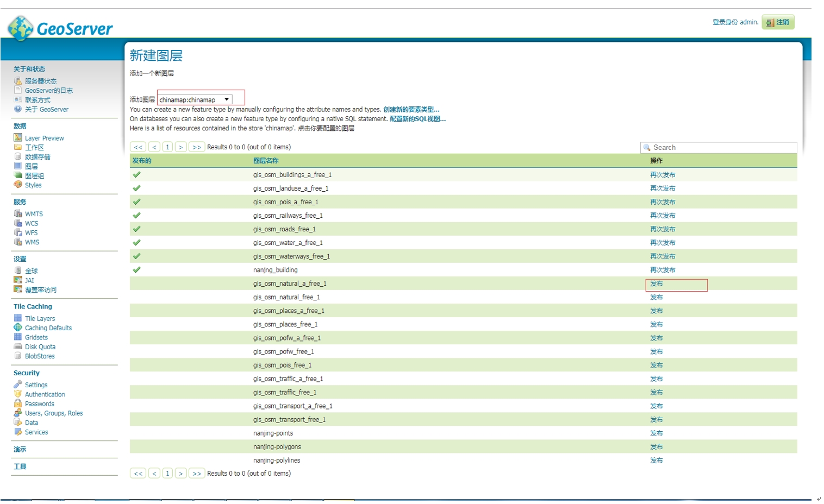
Task: Click the Layer Preview icon in sidebar
Action: (x=18, y=138)
